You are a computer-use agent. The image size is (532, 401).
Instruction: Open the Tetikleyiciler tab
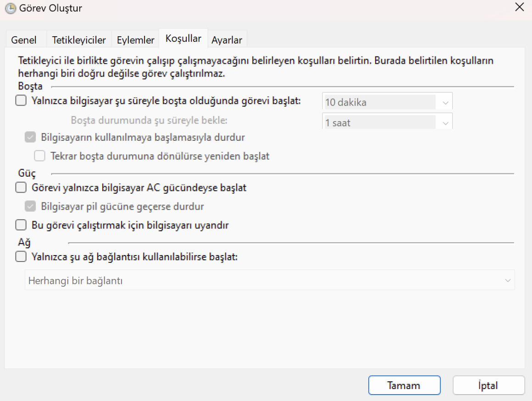(79, 40)
